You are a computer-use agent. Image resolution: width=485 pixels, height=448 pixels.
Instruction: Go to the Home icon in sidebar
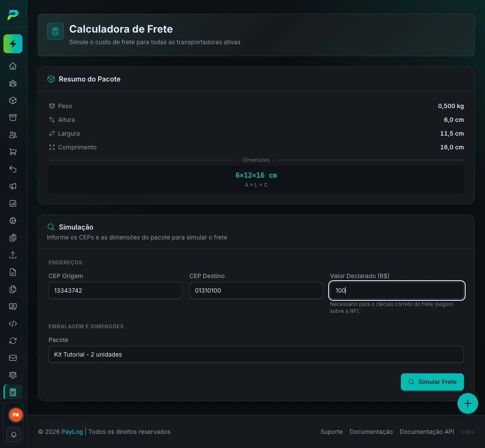[x=13, y=66]
